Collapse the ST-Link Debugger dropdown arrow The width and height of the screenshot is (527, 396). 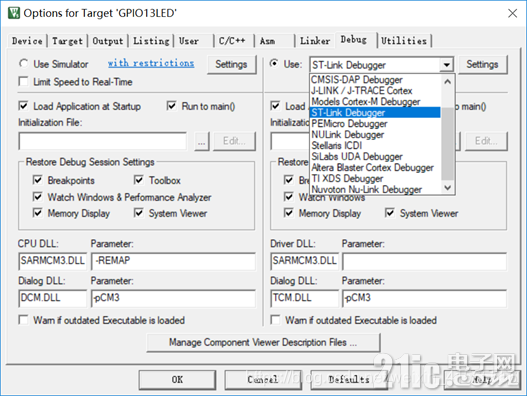(447, 65)
